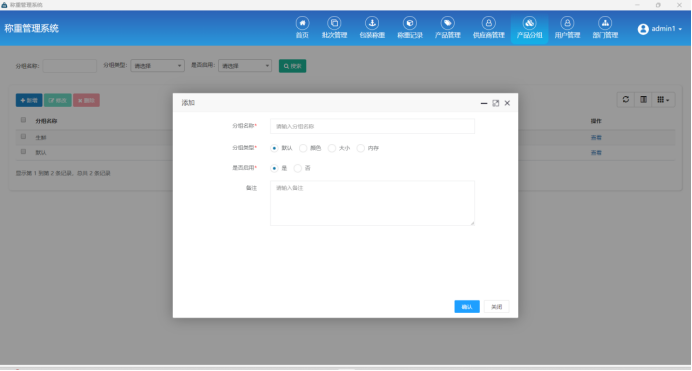Click the table refresh icon button
This screenshot has width=692, height=371.
coord(626,100)
